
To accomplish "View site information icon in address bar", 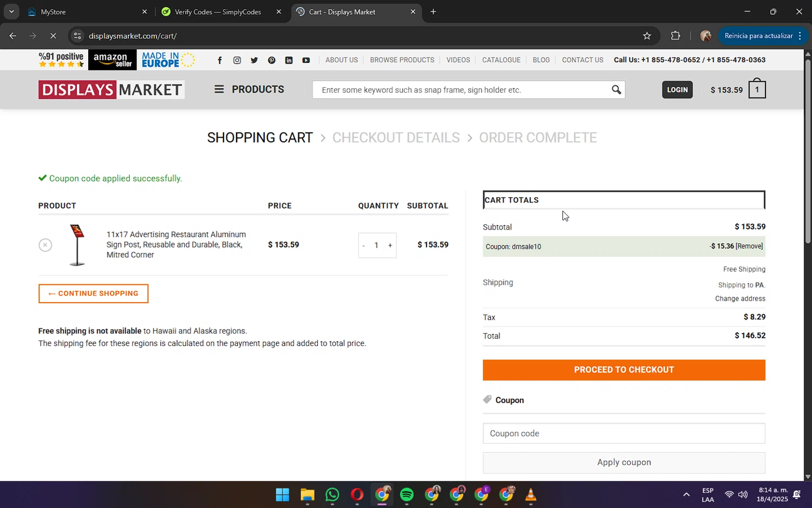I will (77, 36).
